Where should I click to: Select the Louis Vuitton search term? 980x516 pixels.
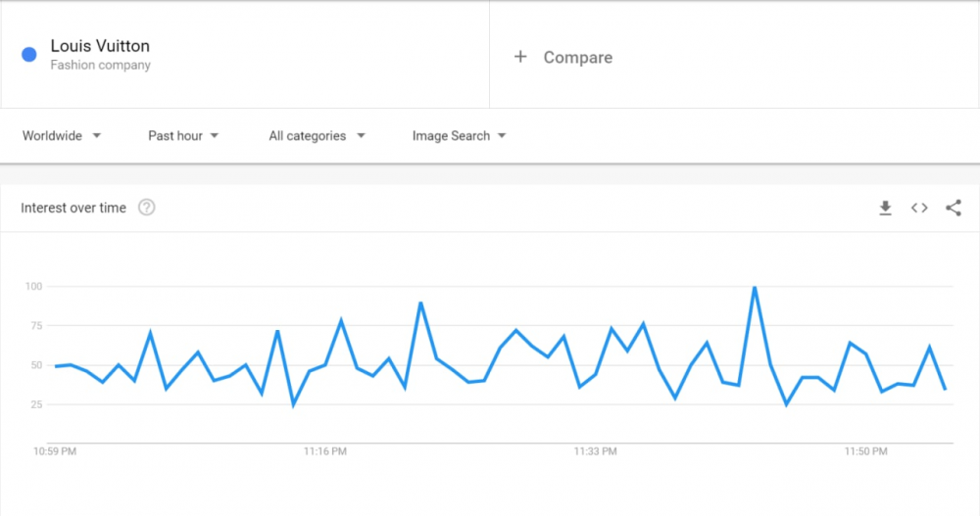coord(100,46)
